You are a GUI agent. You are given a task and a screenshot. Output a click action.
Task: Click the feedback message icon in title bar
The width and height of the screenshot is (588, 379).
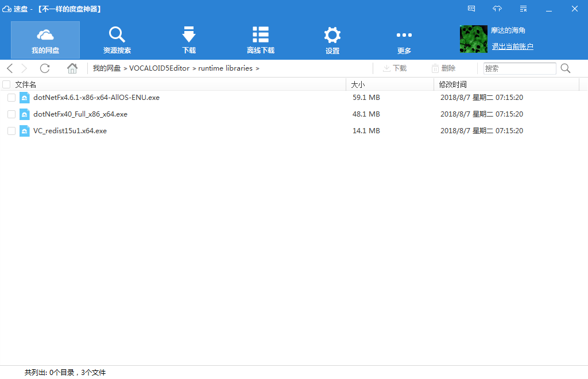pos(471,9)
